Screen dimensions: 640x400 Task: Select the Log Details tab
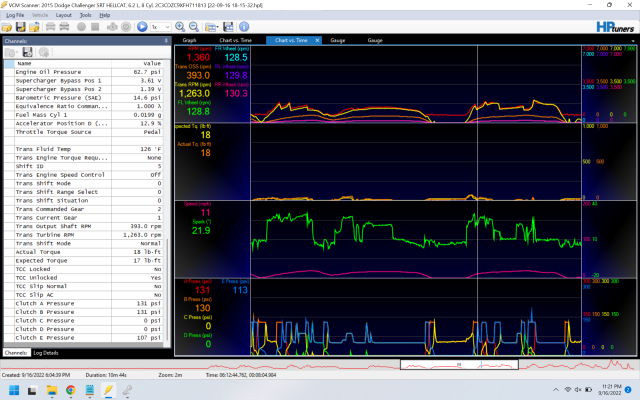pos(46,353)
